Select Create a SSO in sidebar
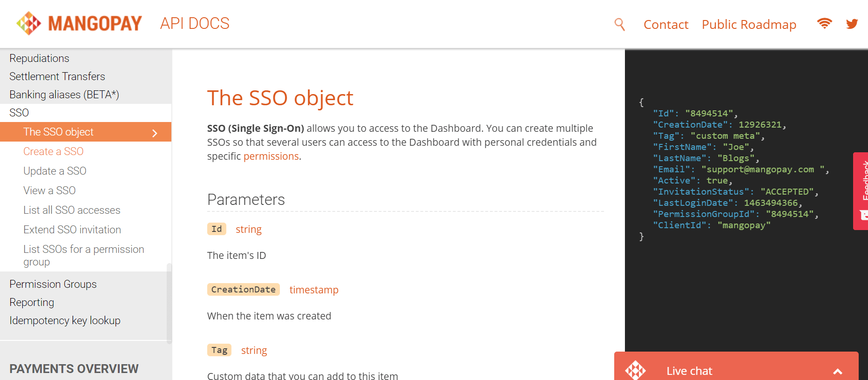Screen dimensions: 868x380 coord(53,151)
